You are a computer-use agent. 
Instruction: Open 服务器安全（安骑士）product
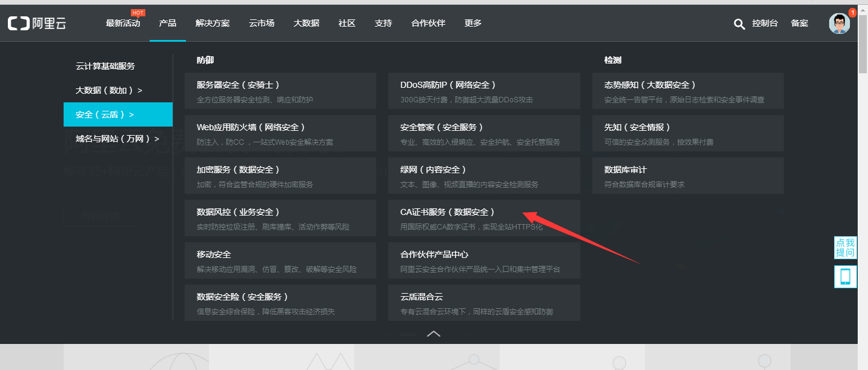(x=280, y=91)
